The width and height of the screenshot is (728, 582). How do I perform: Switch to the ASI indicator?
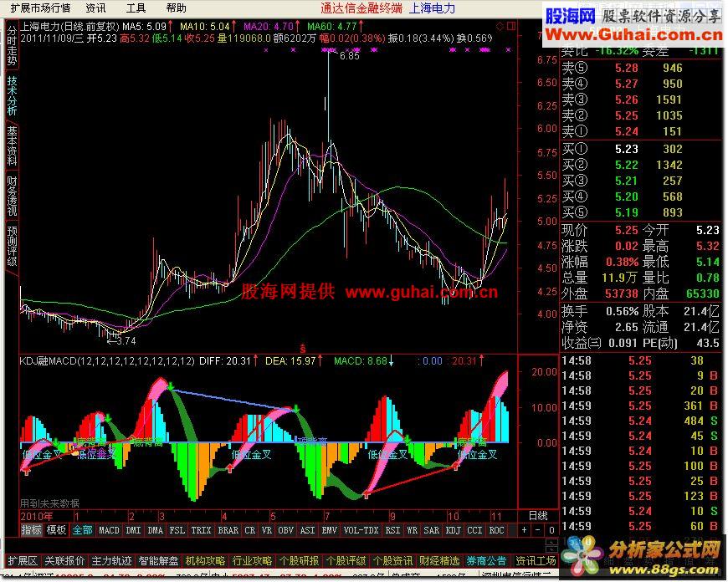307,530
